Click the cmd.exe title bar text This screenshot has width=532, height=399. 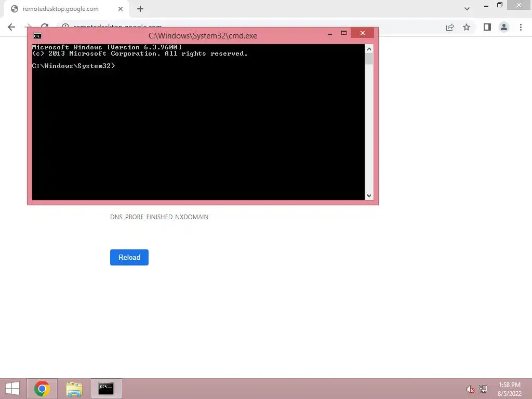(203, 36)
